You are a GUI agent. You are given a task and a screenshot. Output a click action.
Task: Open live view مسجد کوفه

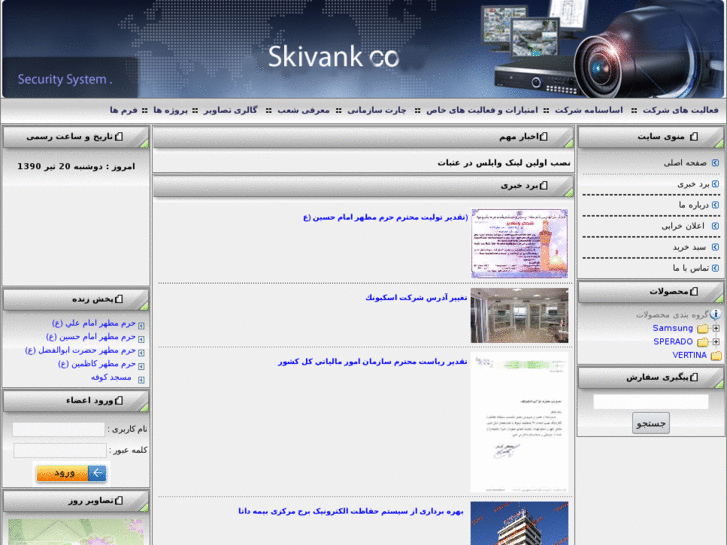111,377
